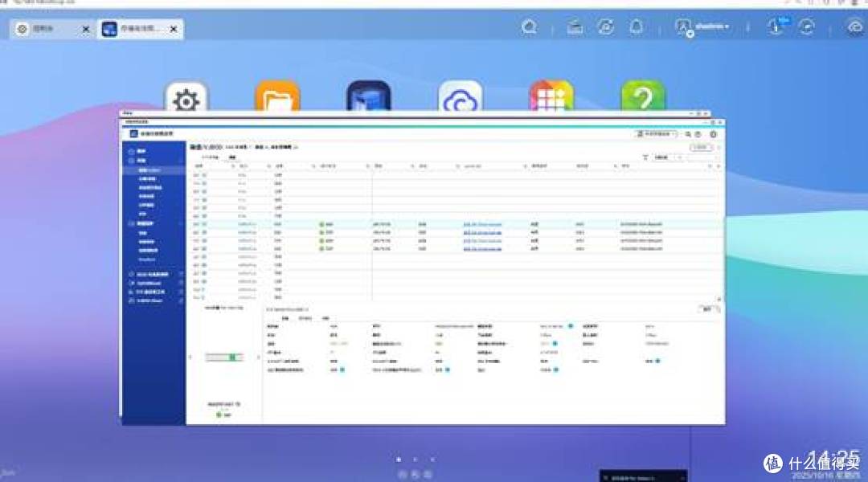This screenshot has width=868, height=482.
Task: Open the colorful App Center desktop icon
Action: tap(551, 97)
